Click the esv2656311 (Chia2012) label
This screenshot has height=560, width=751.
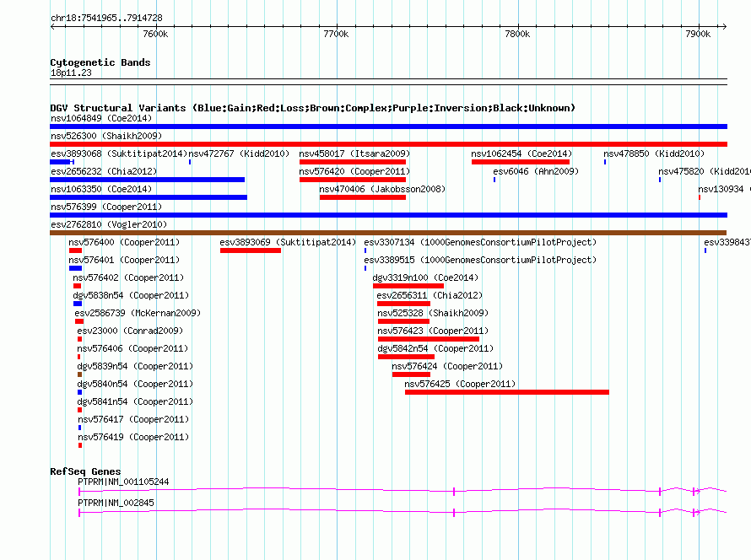click(x=430, y=295)
